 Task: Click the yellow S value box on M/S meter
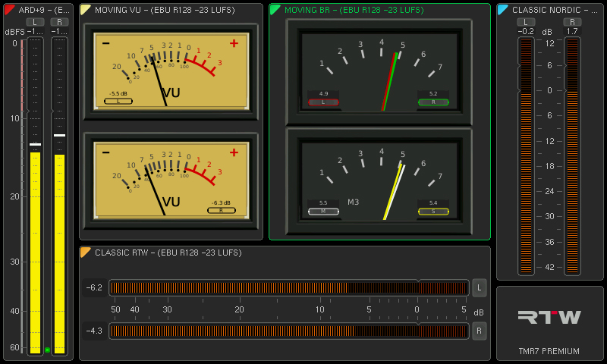click(433, 212)
